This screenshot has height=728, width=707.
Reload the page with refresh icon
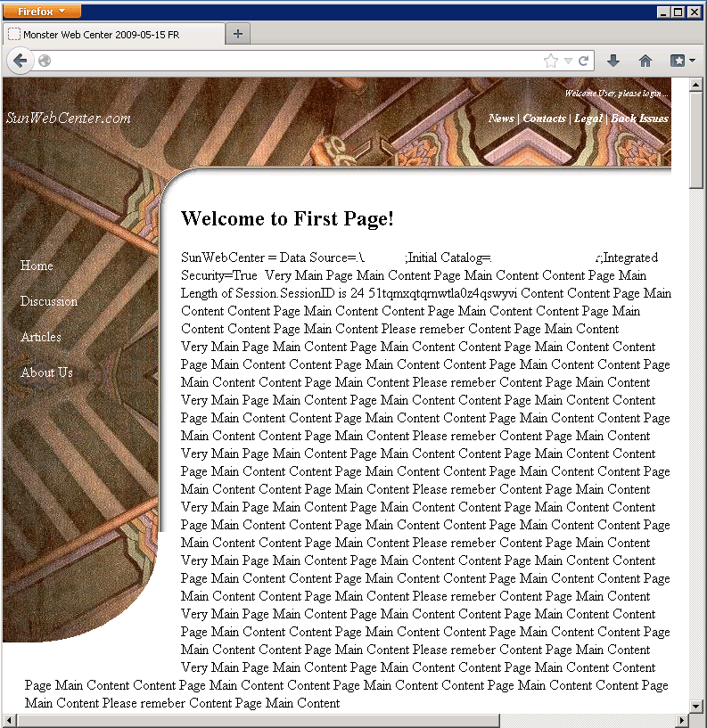(x=584, y=61)
